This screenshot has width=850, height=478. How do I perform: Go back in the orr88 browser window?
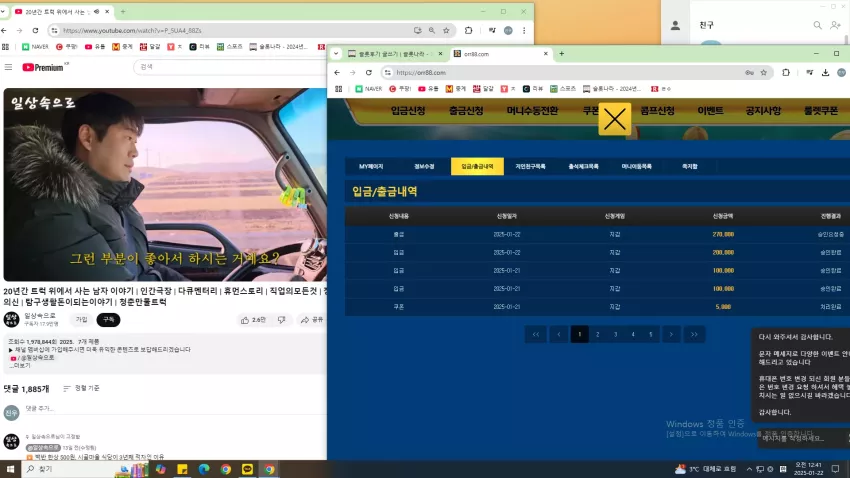pyautogui.click(x=337, y=73)
